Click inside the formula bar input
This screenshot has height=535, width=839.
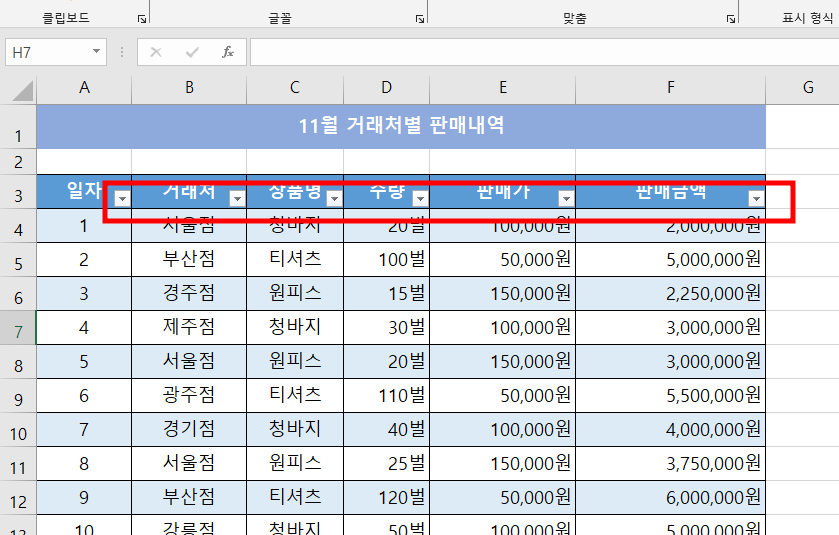click(x=544, y=52)
